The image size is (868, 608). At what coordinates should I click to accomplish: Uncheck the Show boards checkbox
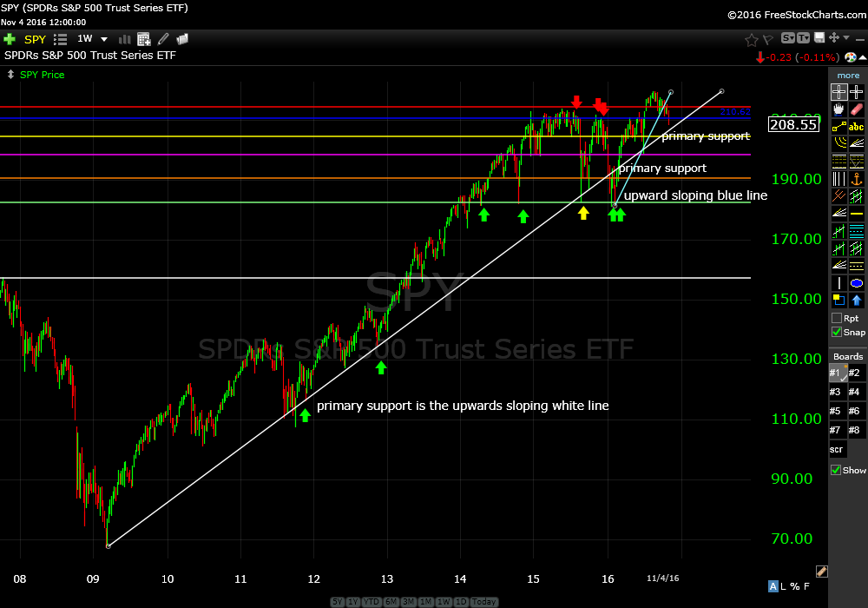click(836, 470)
